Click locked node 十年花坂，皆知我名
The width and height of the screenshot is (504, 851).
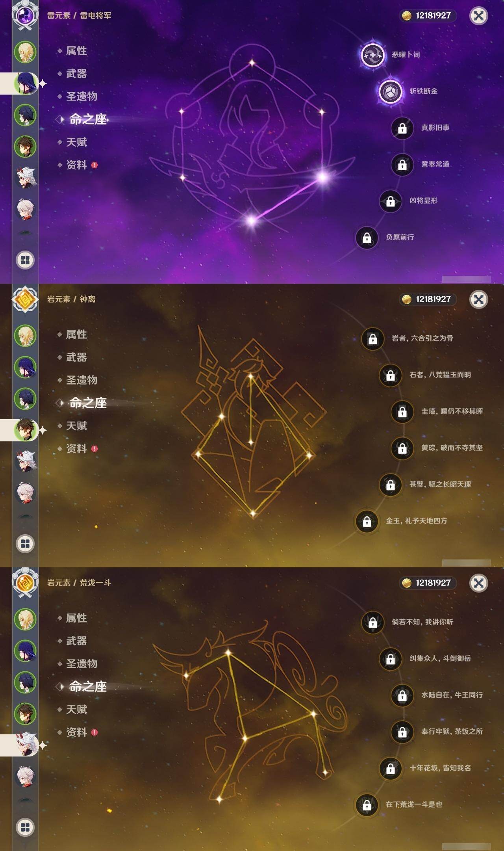pos(390,768)
